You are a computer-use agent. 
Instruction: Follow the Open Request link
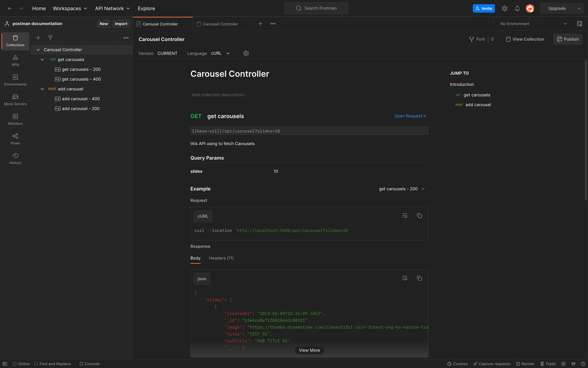pos(410,116)
